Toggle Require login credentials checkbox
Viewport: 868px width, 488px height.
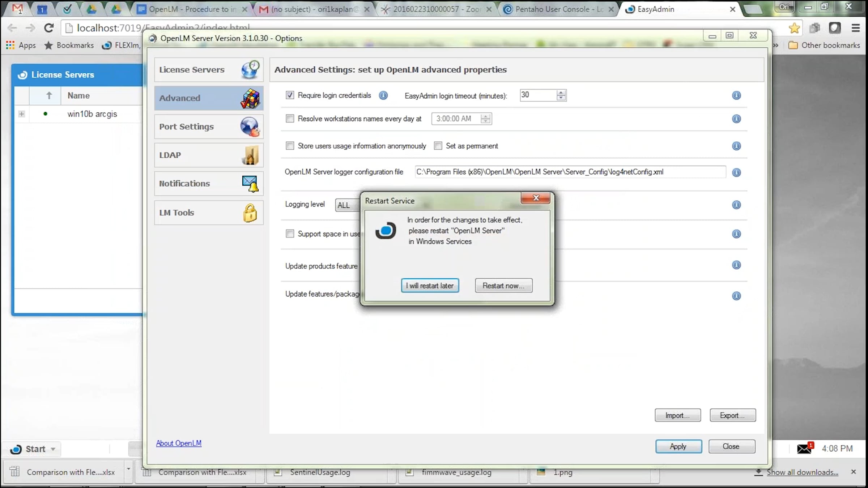click(290, 95)
